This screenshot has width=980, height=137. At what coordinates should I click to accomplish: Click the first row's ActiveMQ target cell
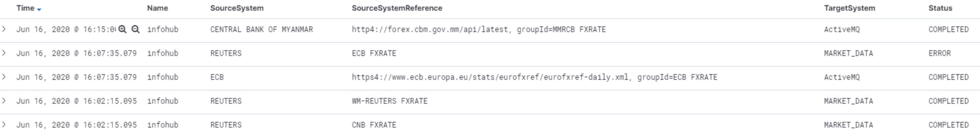842,30
